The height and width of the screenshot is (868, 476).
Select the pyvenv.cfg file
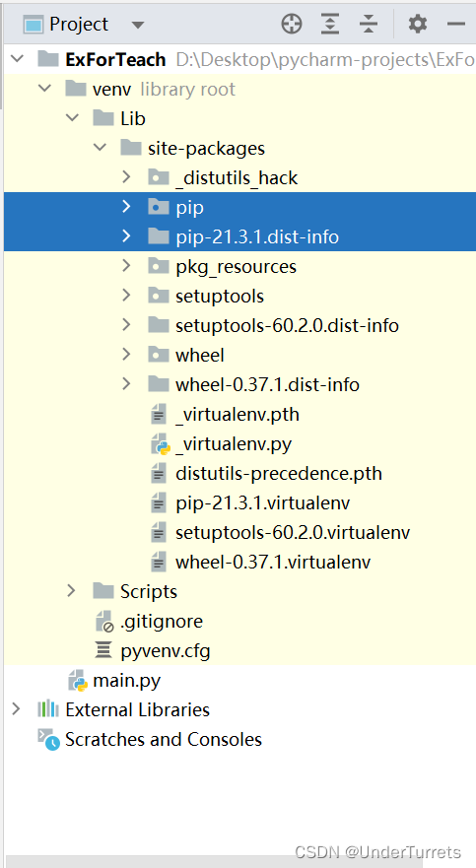coord(166,650)
